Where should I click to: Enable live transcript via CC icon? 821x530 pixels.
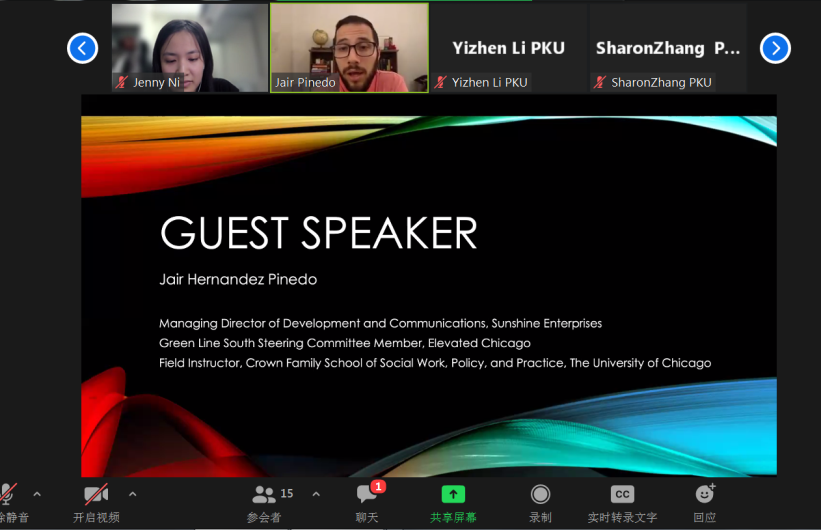(622, 494)
